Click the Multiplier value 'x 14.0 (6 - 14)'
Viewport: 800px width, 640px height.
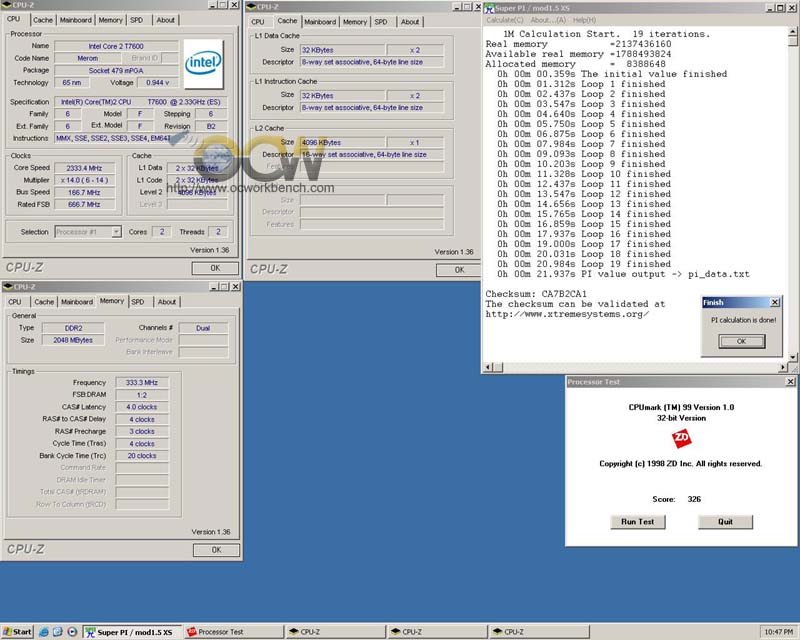click(x=84, y=180)
